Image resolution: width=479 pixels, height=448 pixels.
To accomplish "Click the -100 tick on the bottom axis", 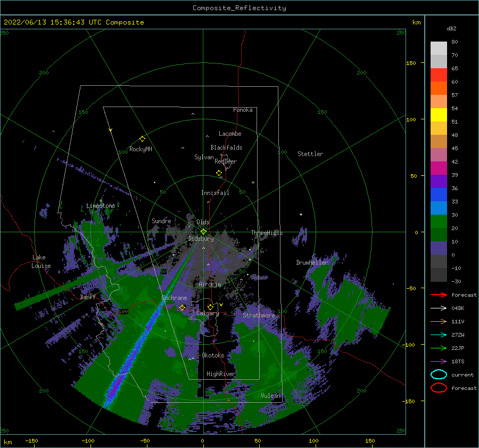I will 88,441.
